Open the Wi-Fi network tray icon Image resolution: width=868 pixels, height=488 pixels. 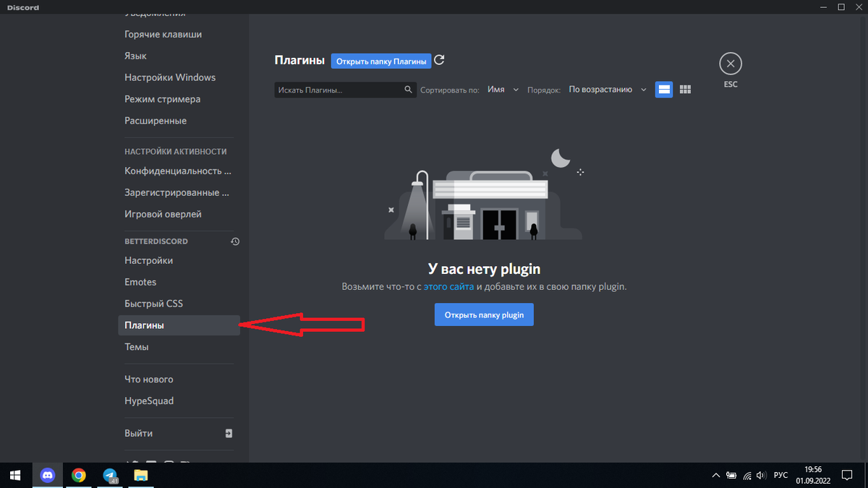746,475
